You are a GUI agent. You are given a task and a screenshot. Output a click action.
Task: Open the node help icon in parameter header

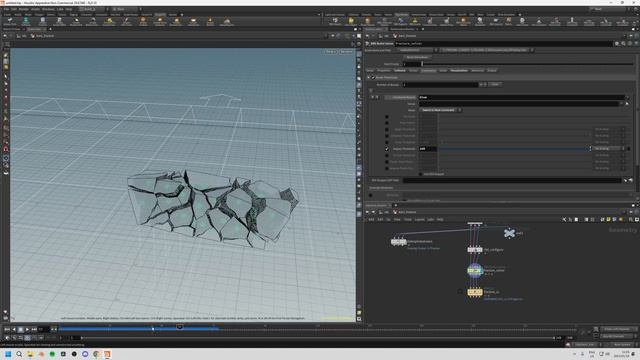(636, 43)
